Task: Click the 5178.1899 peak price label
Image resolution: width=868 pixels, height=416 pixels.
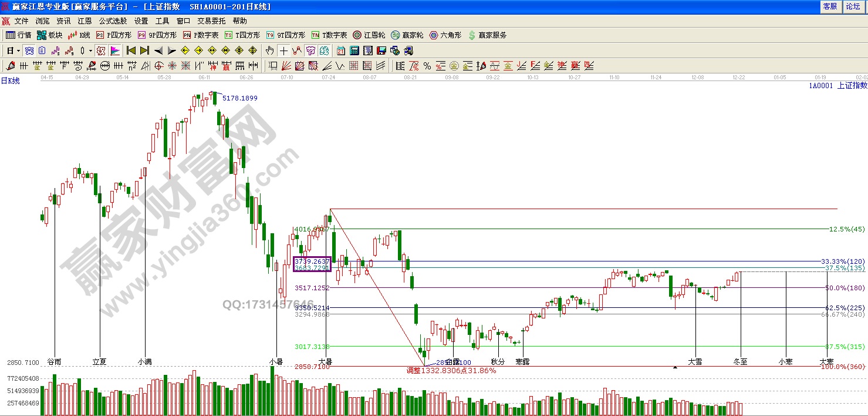Action: tap(239, 98)
